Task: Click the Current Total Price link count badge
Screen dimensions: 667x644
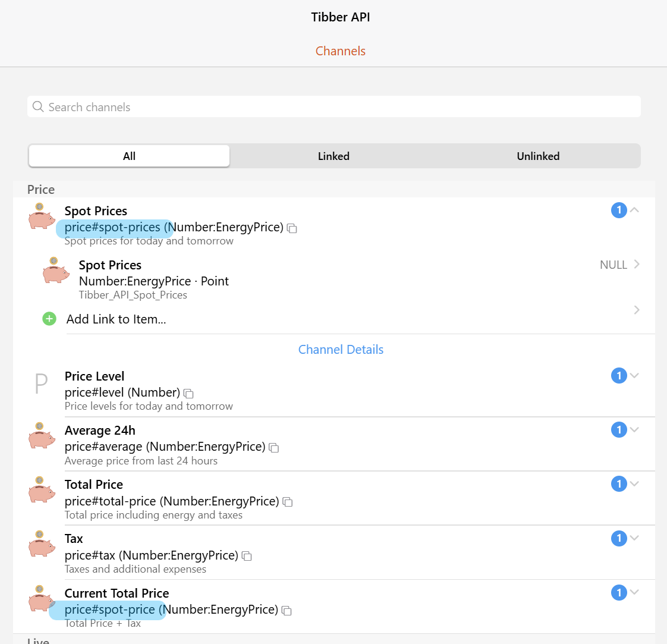Action: tap(619, 592)
